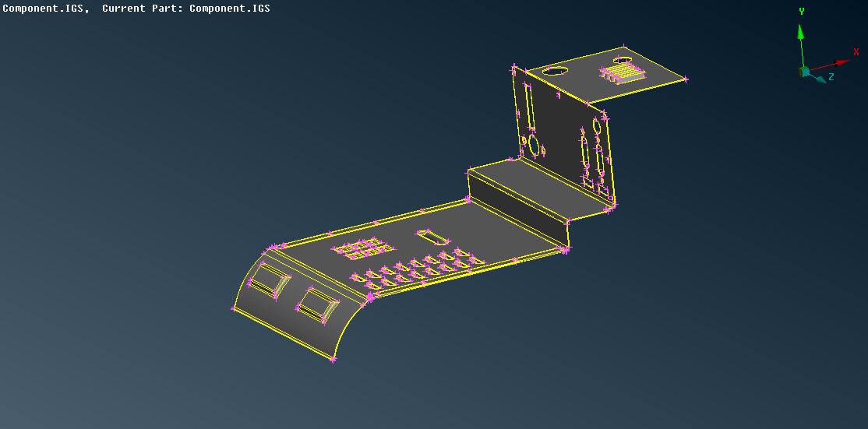Click the teal Z axis label

(x=831, y=77)
